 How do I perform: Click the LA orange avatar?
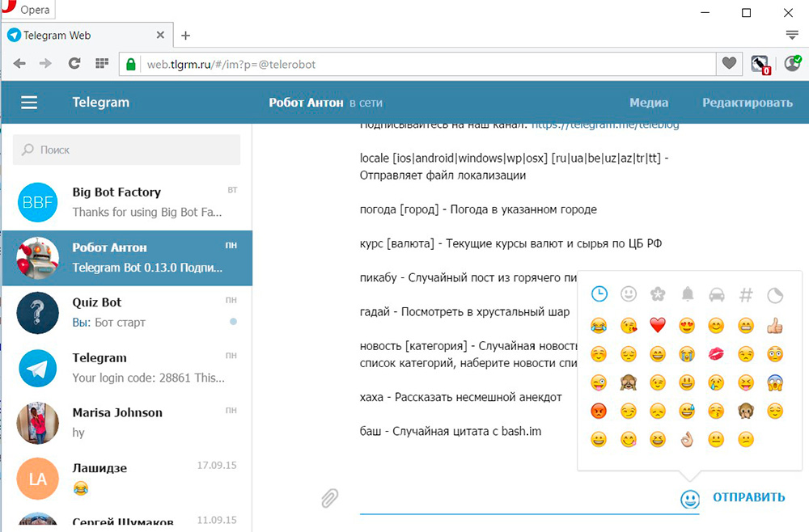[38, 479]
